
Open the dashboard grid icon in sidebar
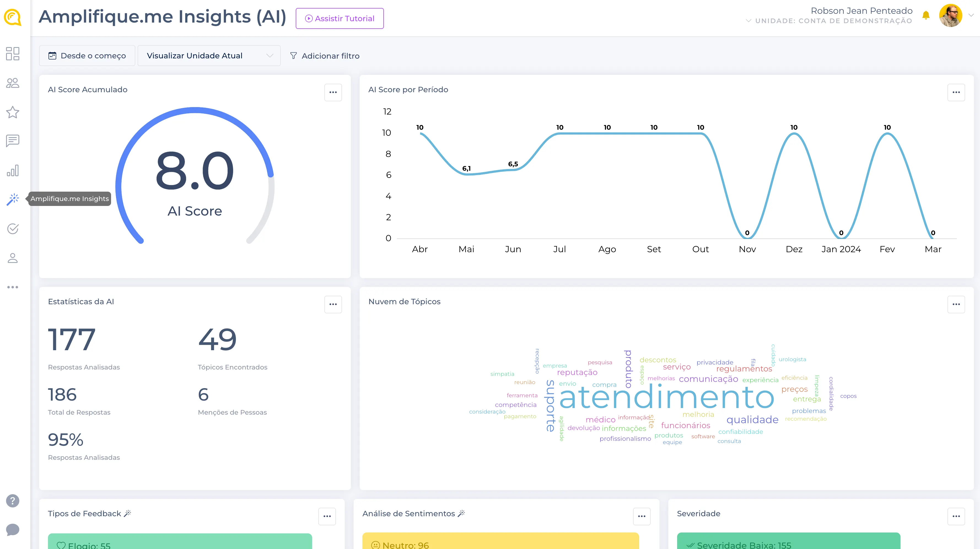13,54
